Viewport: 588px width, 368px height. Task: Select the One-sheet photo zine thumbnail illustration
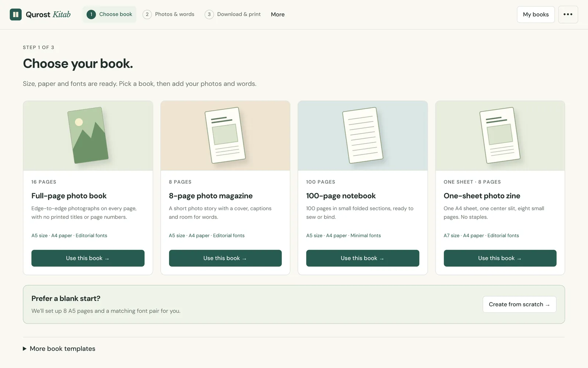point(500,135)
